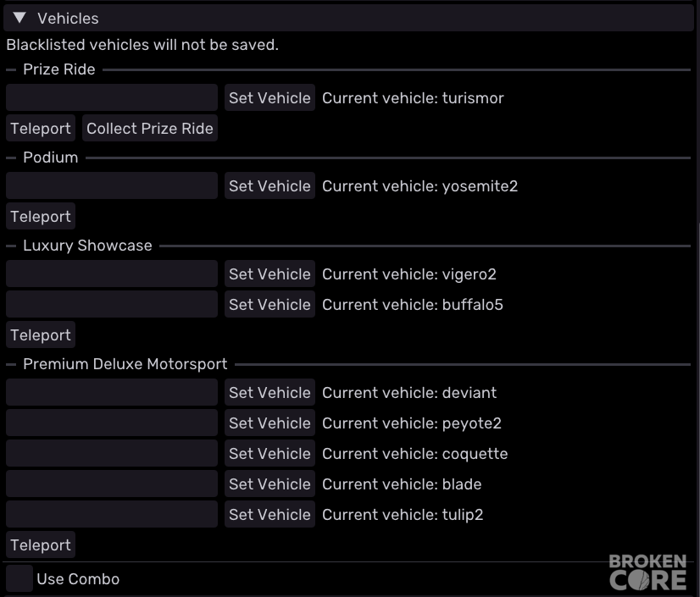Click the 'Current vehicle: deviant' text
The image size is (700, 597).
[409, 393]
